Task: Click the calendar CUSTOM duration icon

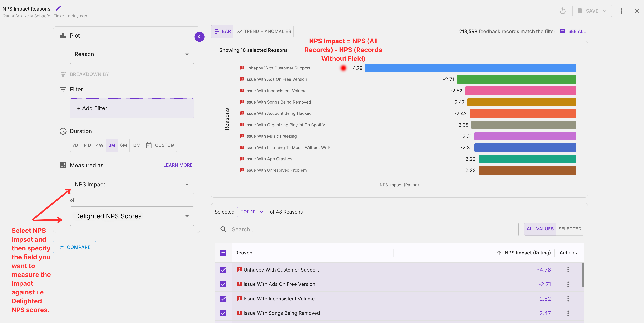Action: point(149,145)
